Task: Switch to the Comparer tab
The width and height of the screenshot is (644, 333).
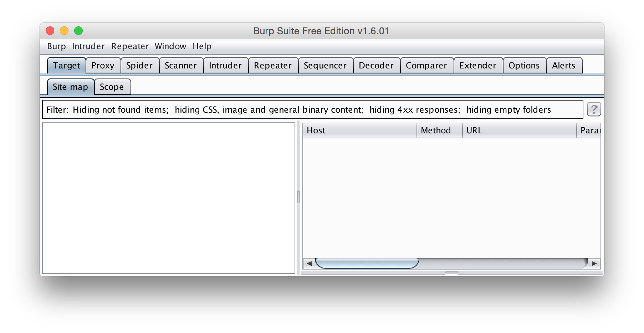Action: point(426,65)
